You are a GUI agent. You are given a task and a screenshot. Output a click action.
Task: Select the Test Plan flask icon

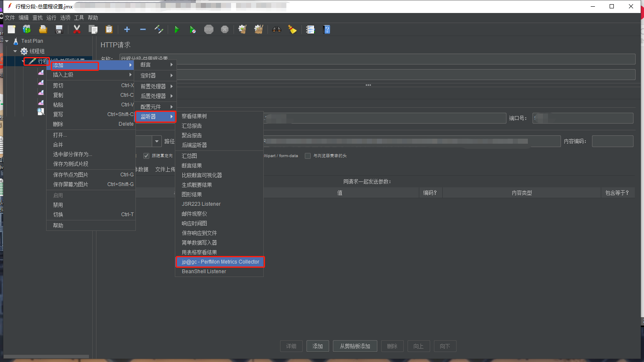pyautogui.click(x=16, y=41)
